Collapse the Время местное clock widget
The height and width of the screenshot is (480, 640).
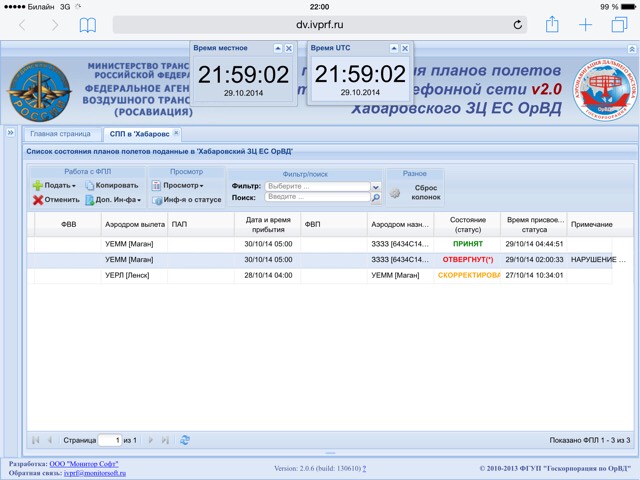278,48
